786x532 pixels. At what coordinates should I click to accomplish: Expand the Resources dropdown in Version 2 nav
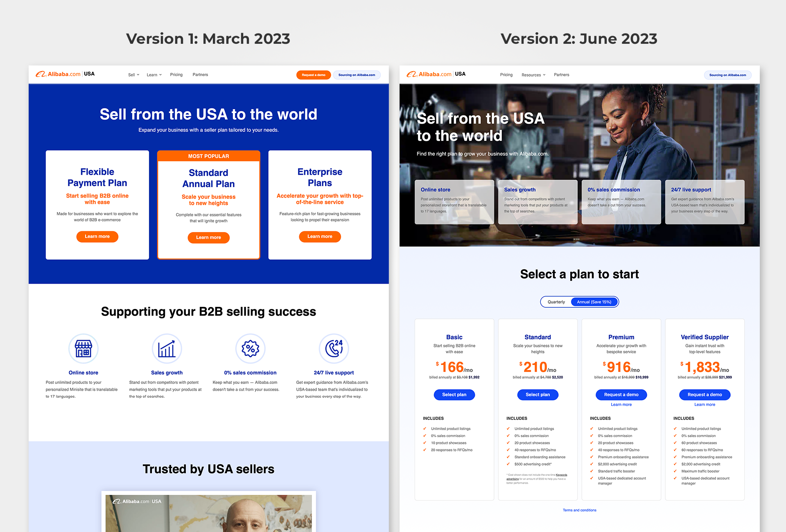pos(533,75)
